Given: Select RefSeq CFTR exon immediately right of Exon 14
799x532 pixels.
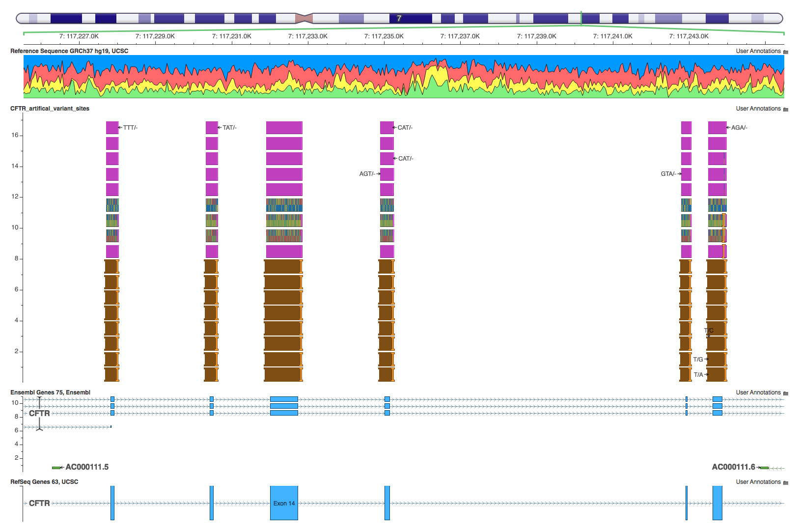Looking at the screenshot, I should [387, 503].
